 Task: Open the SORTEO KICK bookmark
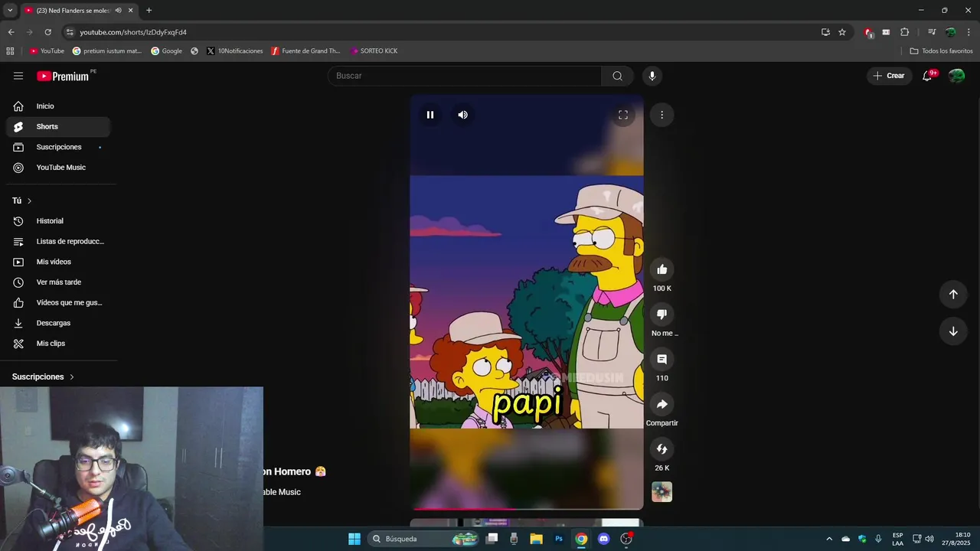(x=374, y=51)
